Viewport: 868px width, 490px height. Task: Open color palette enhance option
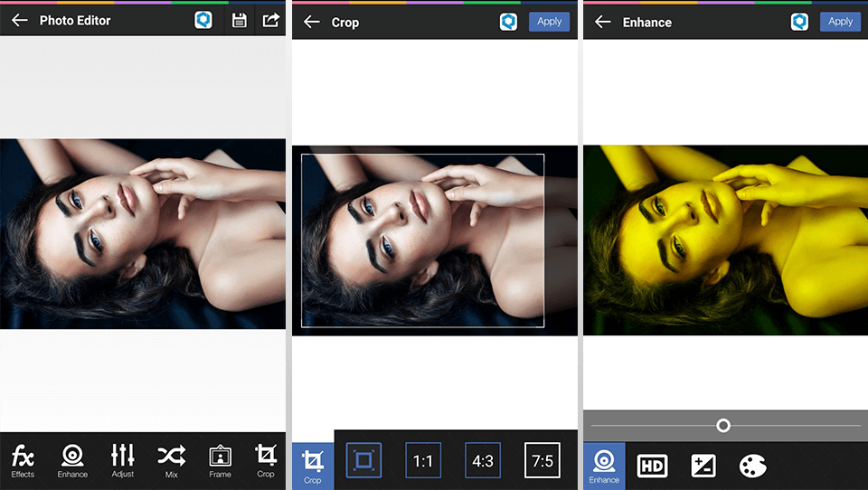753,466
